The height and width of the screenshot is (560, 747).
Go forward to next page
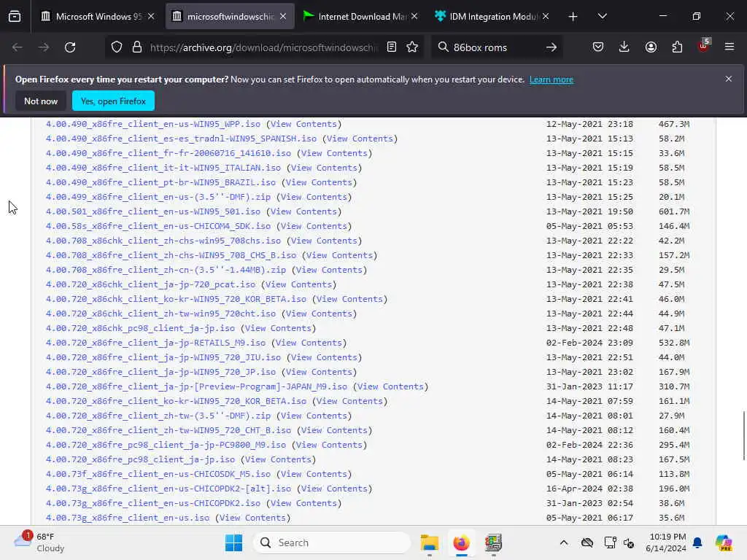click(x=43, y=47)
